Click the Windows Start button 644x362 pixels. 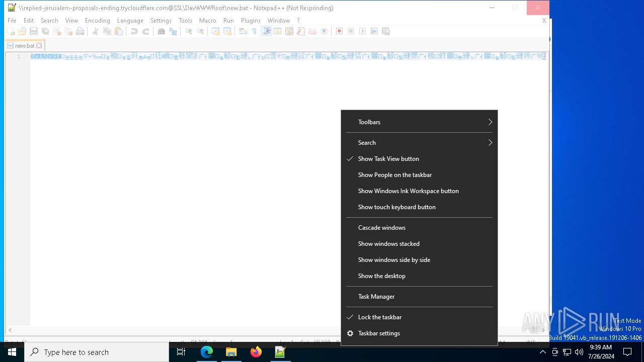coord(12,352)
